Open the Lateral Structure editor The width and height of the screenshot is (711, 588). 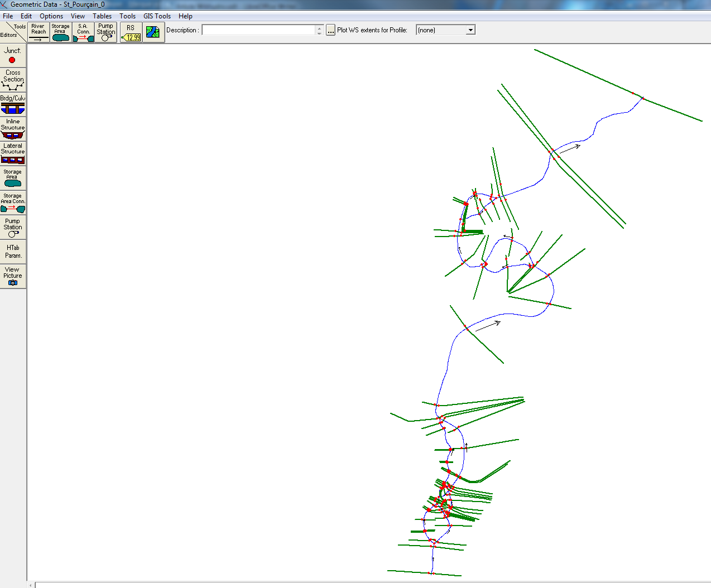click(x=13, y=153)
